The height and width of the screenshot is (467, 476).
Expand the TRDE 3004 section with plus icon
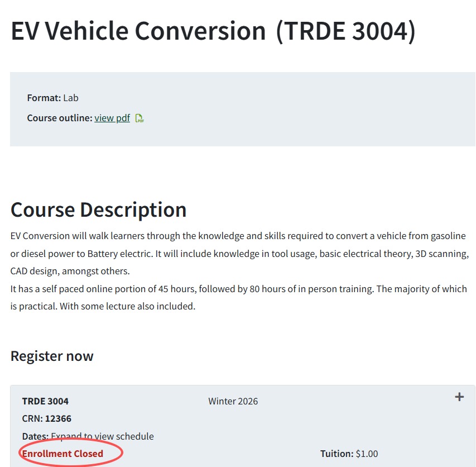459,397
